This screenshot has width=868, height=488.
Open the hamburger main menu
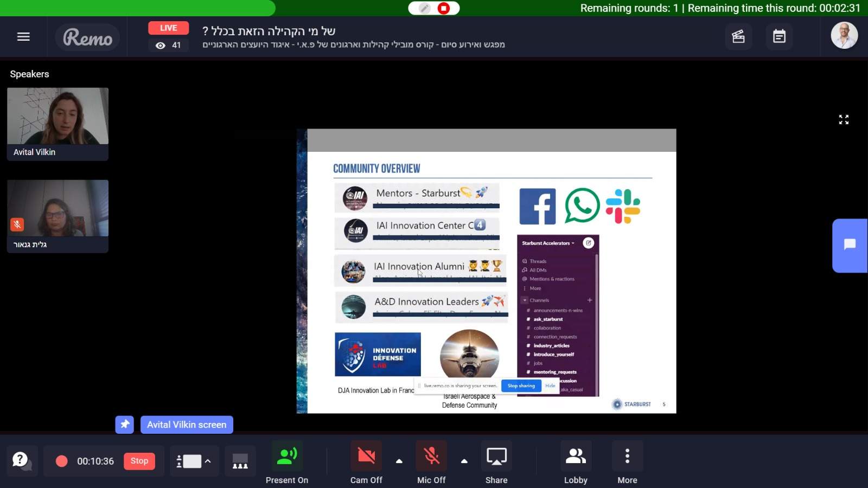(23, 37)
